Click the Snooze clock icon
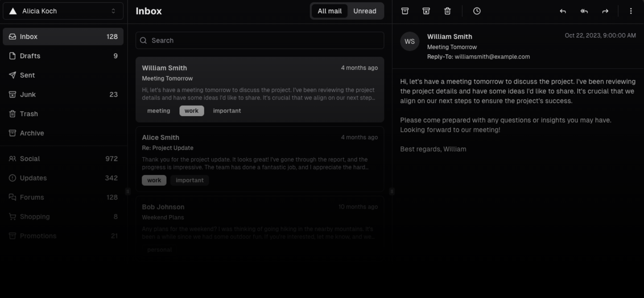Image resolution: width=644 pixels, height=298 pixels. [477, 11]
